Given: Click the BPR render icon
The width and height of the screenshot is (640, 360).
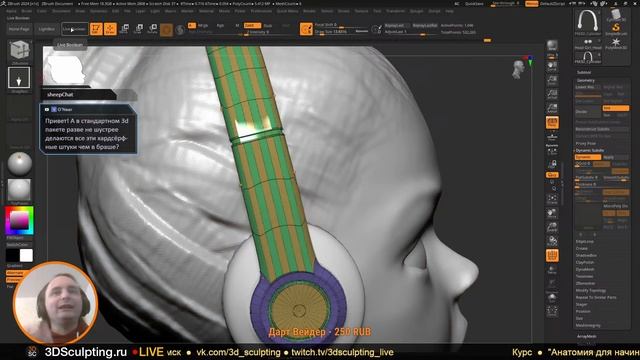Looking at the screenshot, I should (552, 45).
